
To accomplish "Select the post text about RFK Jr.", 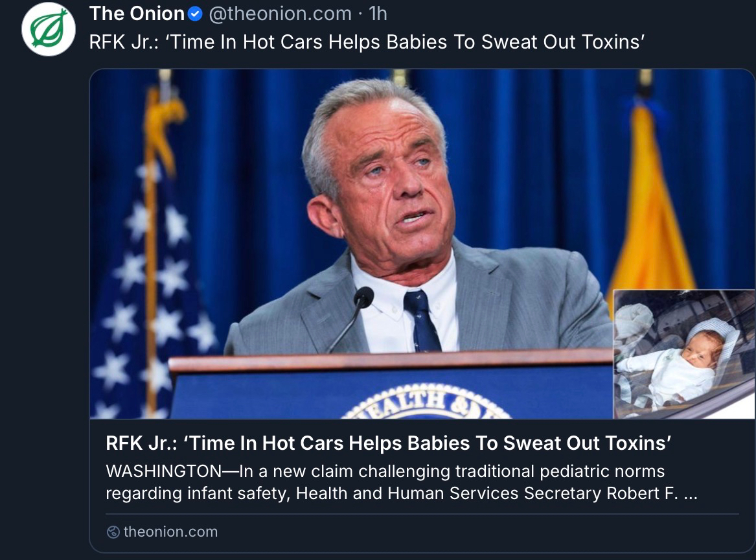I will (367, 42).
